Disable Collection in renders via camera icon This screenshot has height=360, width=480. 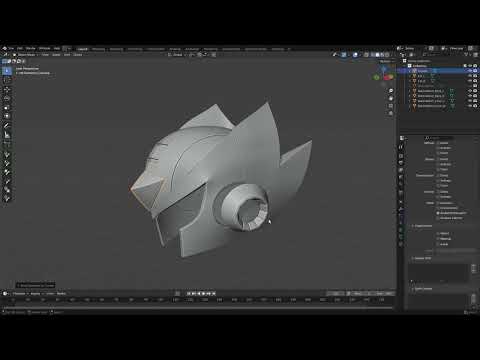475,66
